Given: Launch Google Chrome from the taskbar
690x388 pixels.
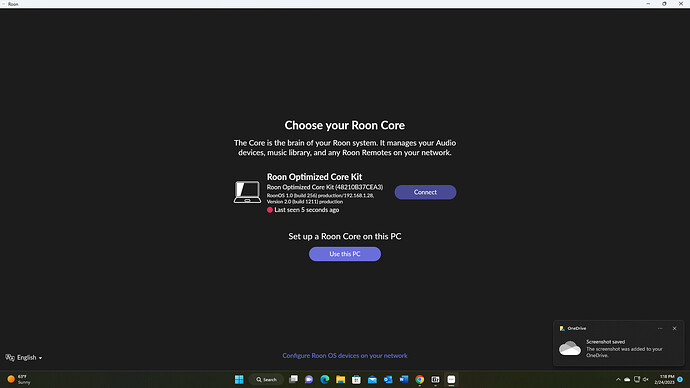Looking at the screenshot, I should click(419, 379).
